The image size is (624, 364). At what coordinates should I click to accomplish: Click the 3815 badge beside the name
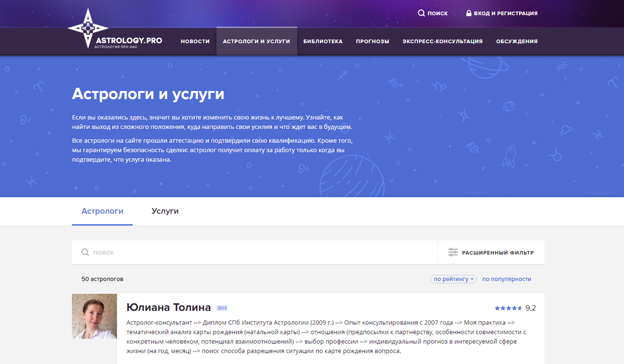tap(222, 308)
